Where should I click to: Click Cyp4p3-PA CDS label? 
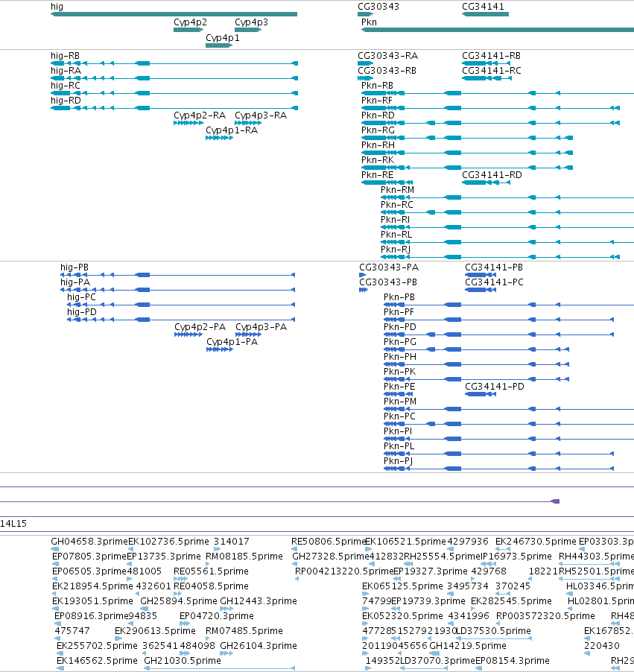click(x=261, y=327)
